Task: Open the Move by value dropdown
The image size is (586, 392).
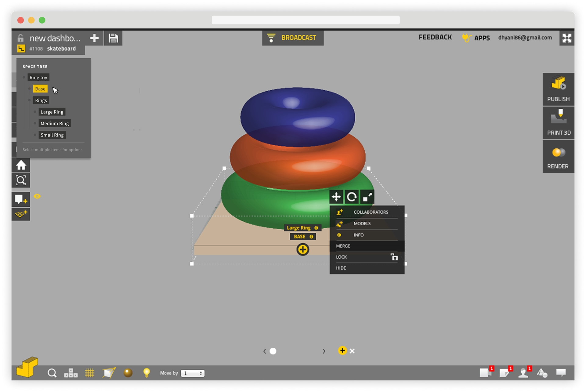Action: (193, 373)
